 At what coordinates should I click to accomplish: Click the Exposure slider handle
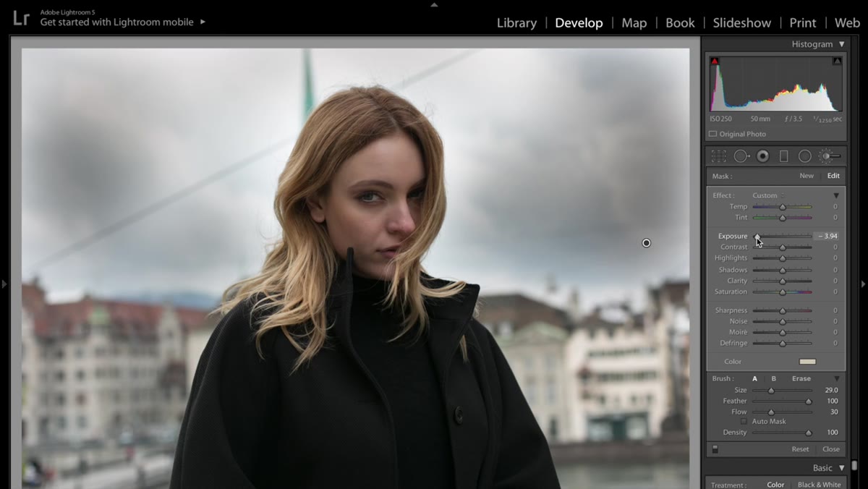(x=757, y=237)
